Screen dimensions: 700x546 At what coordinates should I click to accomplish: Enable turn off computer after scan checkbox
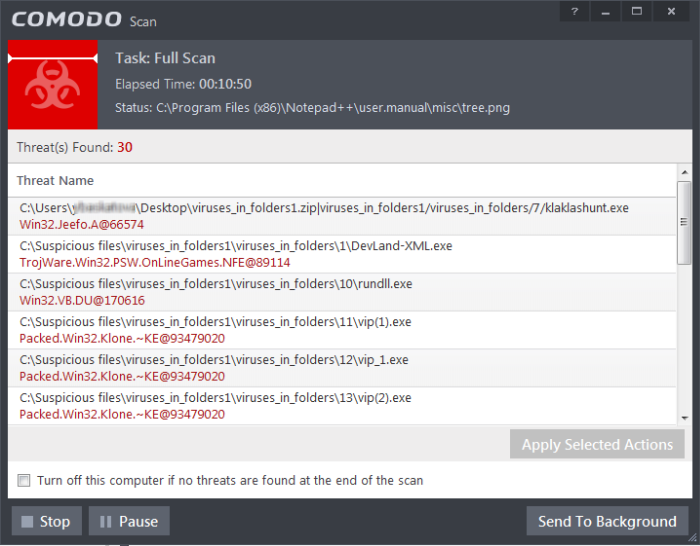coord(24,480)
